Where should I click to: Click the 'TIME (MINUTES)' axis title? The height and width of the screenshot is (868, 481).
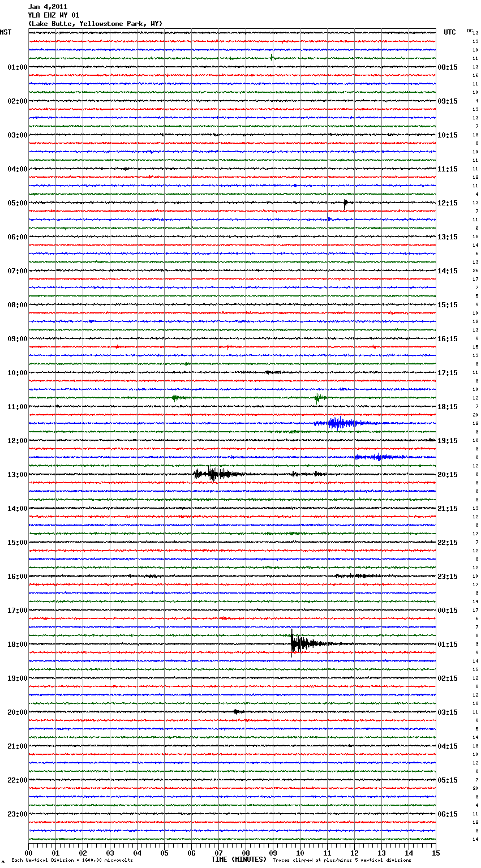click(239, 860)
